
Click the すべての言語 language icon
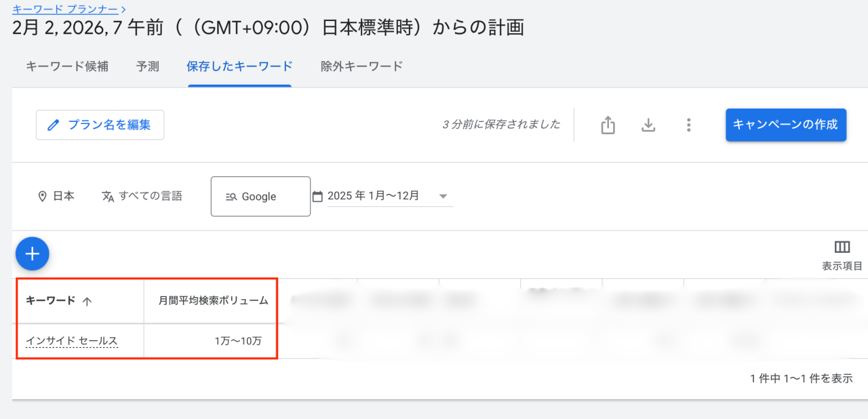click(108, 196)
